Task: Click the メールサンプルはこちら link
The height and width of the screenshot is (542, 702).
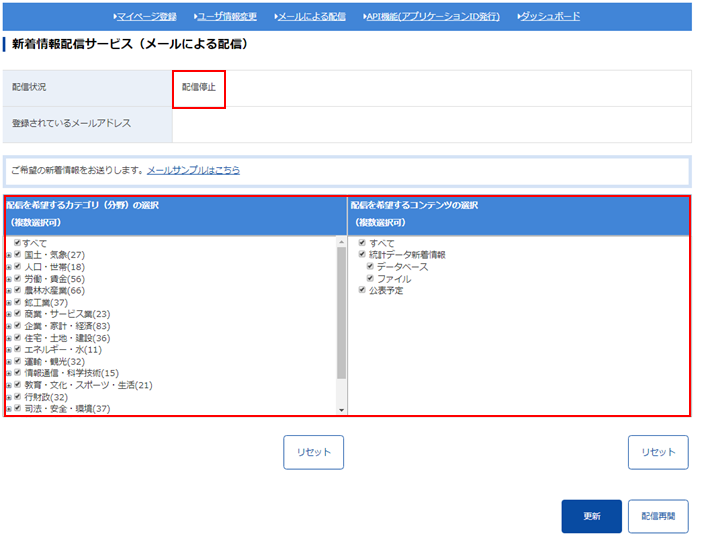Action: point(193,171)
